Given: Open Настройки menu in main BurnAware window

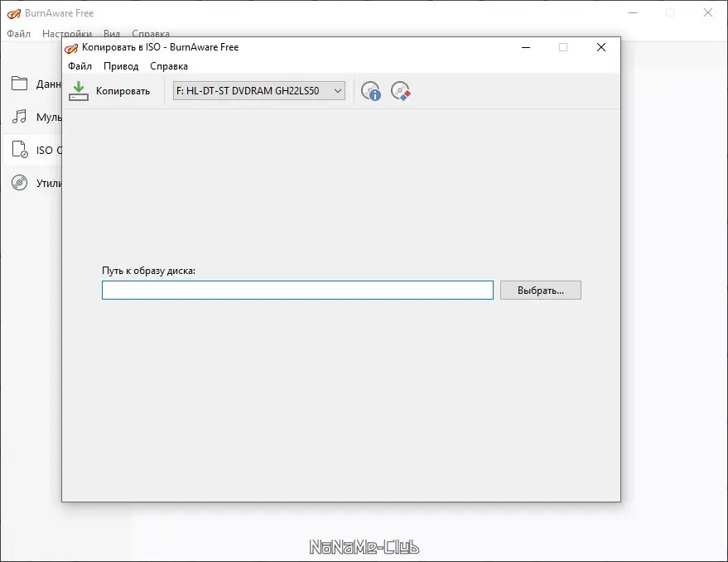Looking at the screenshot, I should point(67,33).
